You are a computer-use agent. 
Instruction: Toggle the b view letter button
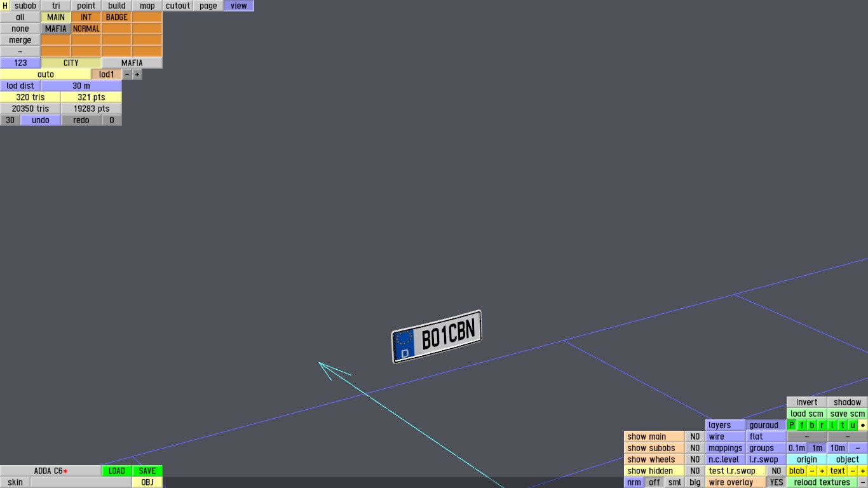(811, 425)
